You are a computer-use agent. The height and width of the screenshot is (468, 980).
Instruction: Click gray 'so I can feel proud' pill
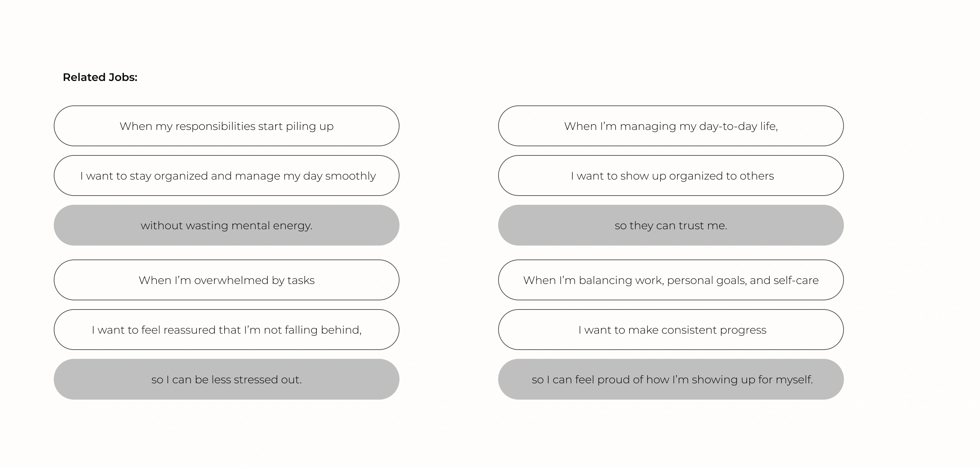[671, 380]
